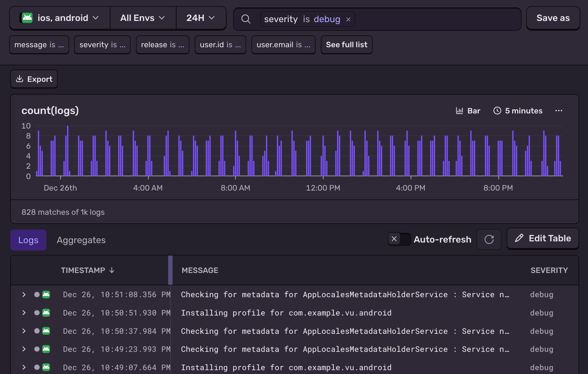Switch to the Aggregates tab
Viewport: 588px width, 374px height.
pyautogui.click(x=81, y=240)
